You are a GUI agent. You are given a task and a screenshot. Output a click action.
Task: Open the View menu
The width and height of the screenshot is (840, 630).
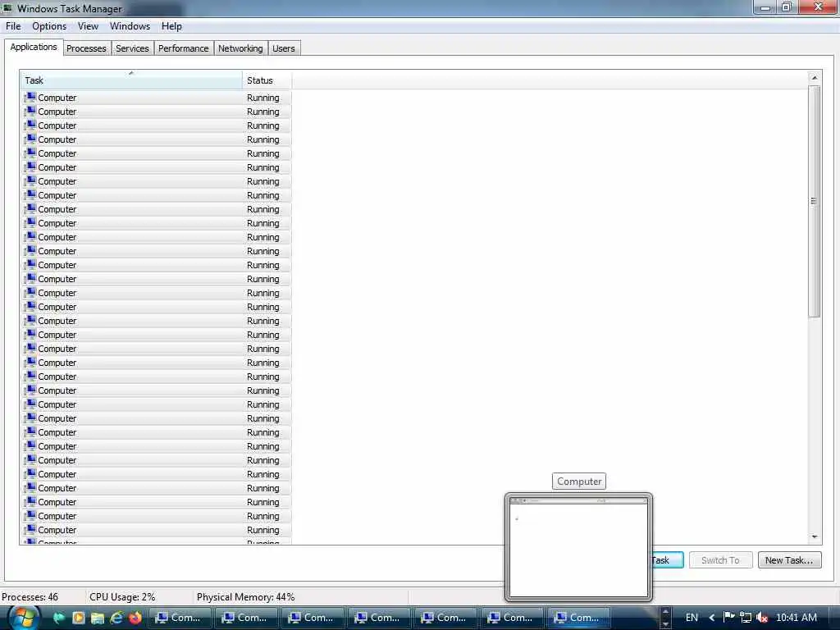[88, 26]
